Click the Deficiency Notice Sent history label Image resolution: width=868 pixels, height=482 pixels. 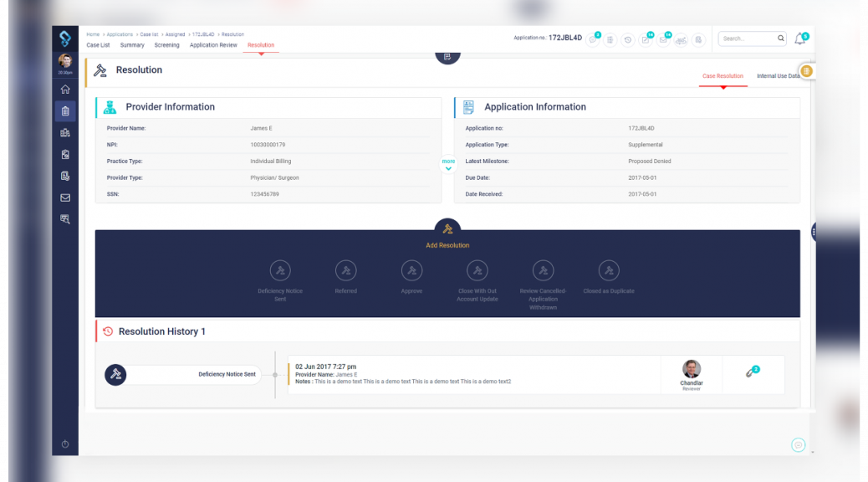pyautogui.click(x=227, y=375)
